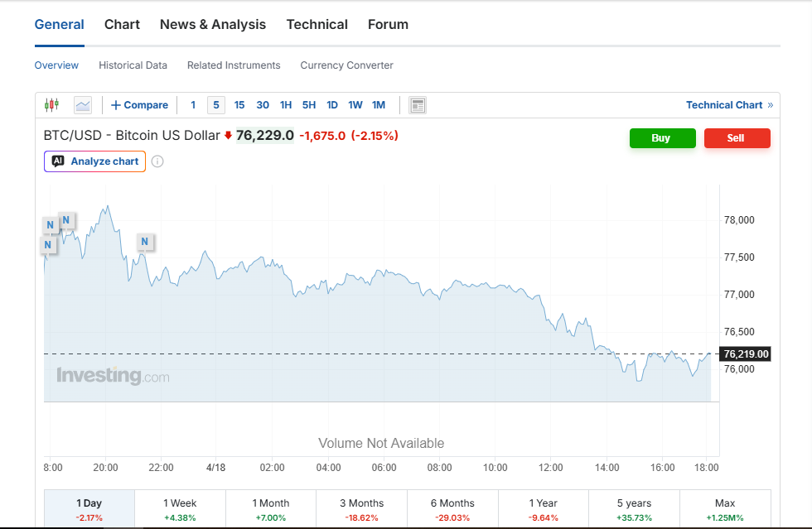The width and height of the screenshot is (812, 529).
Task: Click the info icon beside Analyze chart
Action: click(x=157, y=161)
